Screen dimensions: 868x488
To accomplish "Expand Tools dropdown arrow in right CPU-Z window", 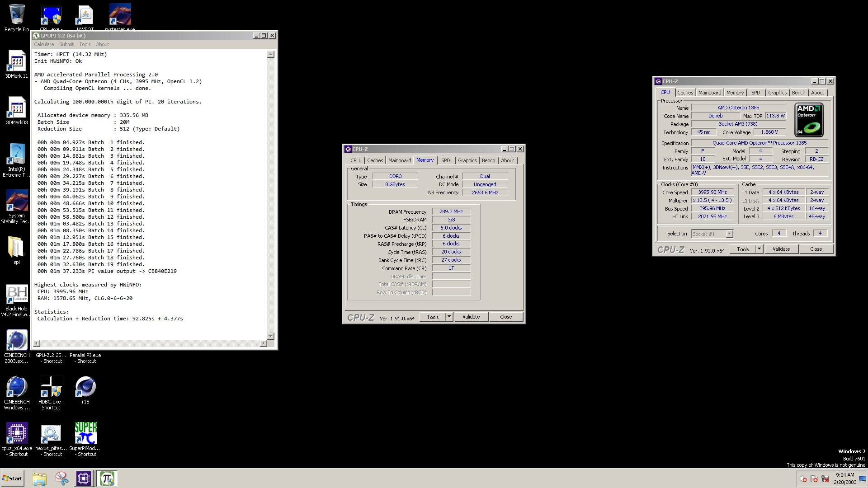I will 759,249.
